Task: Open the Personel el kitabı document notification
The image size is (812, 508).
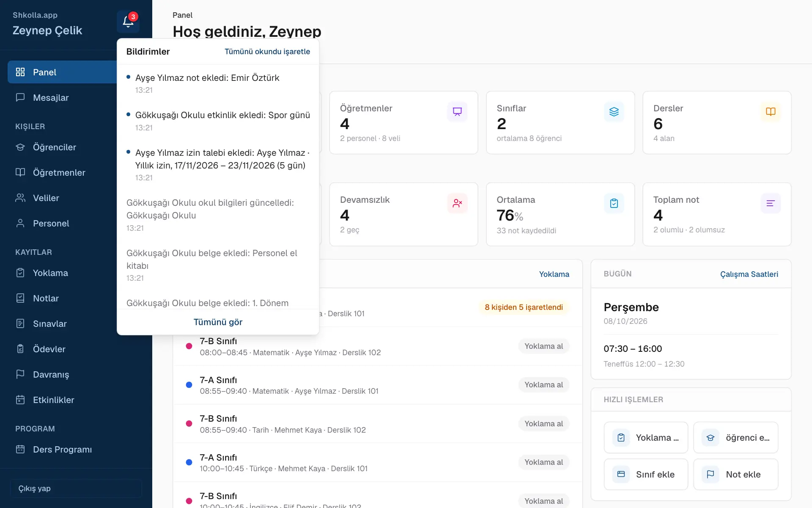Action: [x=218, y=265]
